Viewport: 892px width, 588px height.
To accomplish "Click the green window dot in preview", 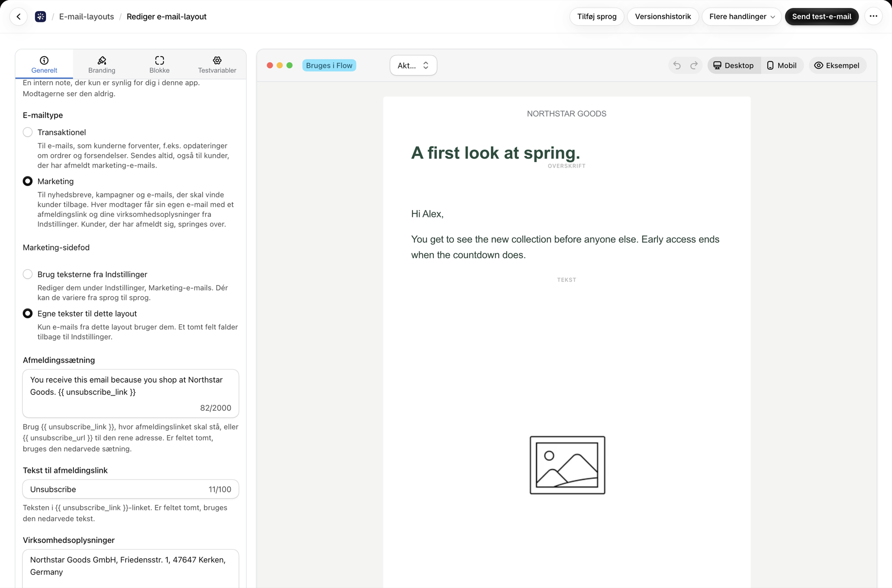I will tap(289, 65).
